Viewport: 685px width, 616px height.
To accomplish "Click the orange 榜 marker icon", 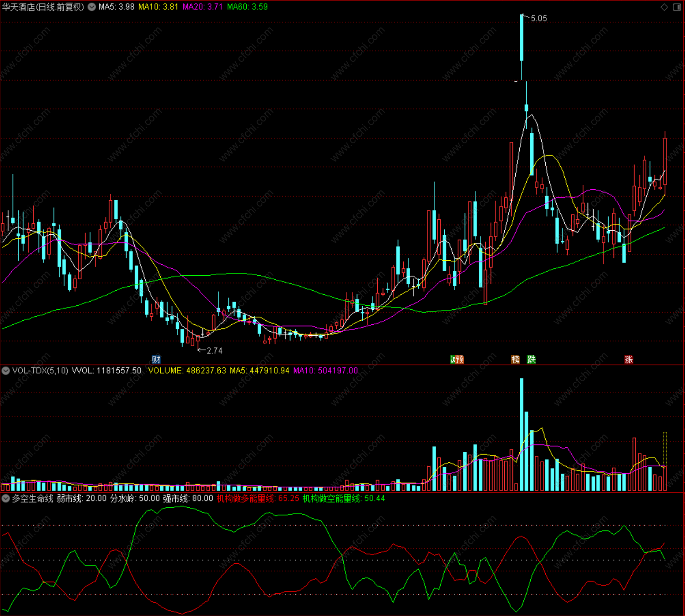I will click(x=516, y=359).
